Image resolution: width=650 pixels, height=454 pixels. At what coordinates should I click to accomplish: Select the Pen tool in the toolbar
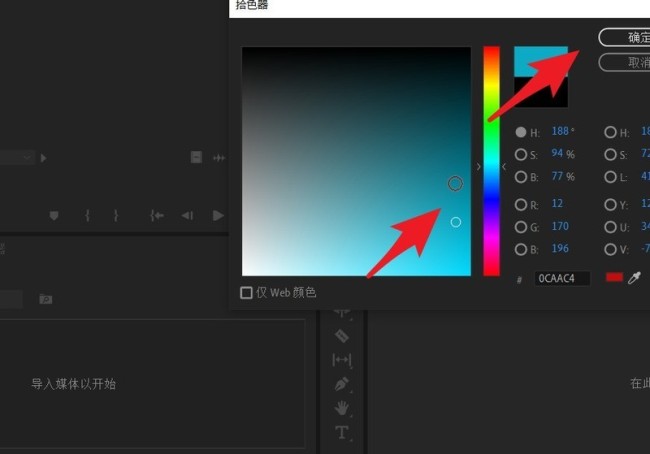click(x=342, y=384)
